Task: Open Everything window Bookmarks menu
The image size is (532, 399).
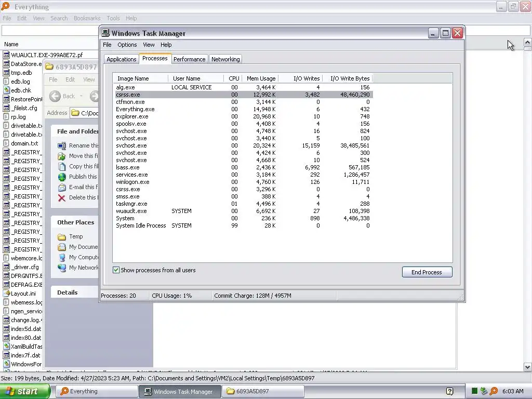Action: [87, 18]
